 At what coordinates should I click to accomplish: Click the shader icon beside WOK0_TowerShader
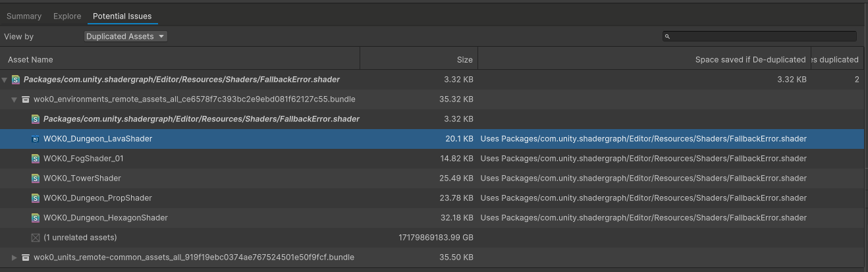[x=36, y=178]
